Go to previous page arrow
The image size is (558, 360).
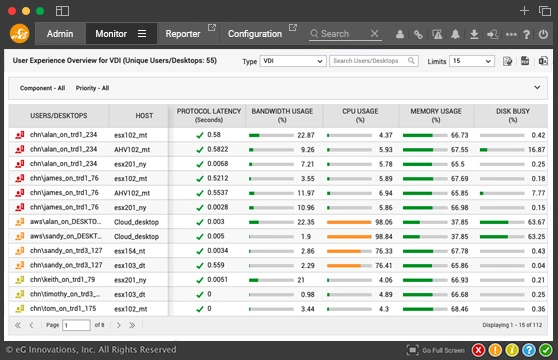(x=31, y=325)
